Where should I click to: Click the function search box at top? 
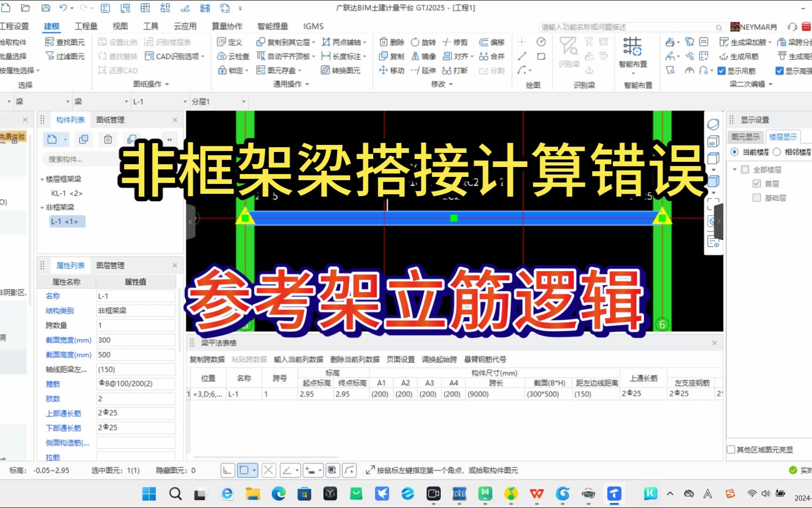[x=632, y=27]
